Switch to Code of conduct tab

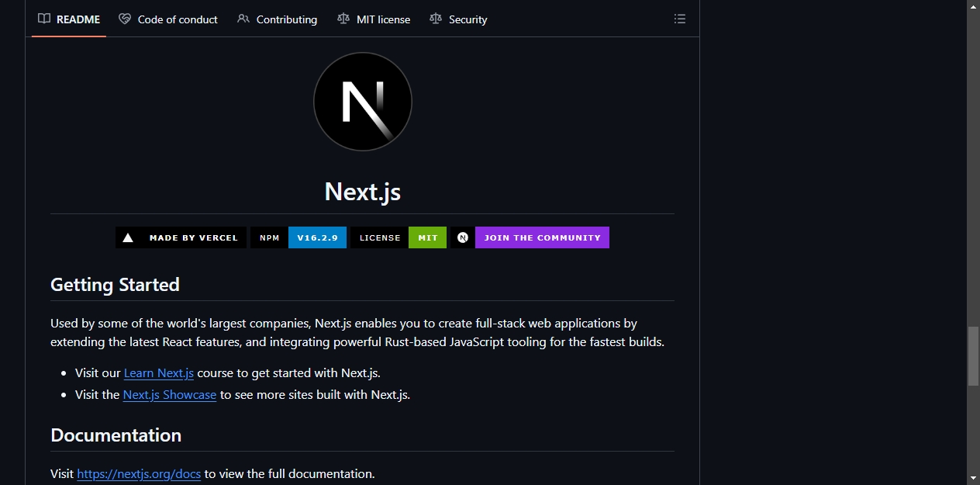pyautogui.click(x=168, y=19)
